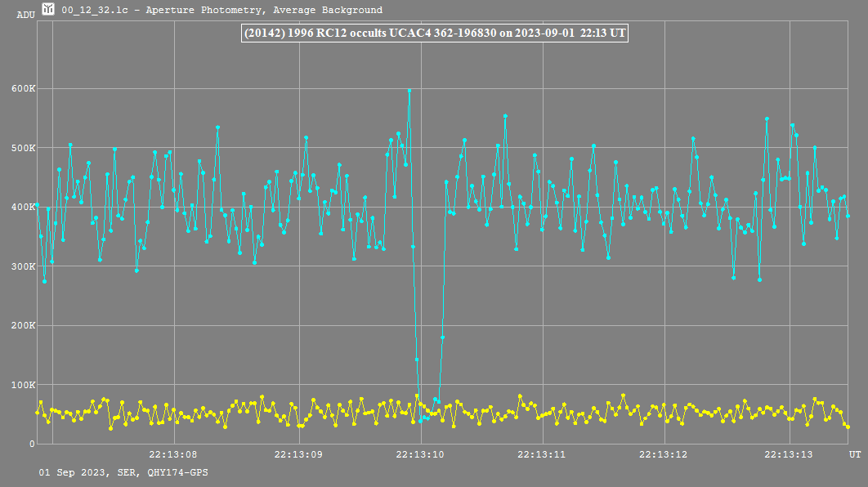Select the 22:13:09 time axis label
This screenshot has width=868, height=487.
coord(297,454)
